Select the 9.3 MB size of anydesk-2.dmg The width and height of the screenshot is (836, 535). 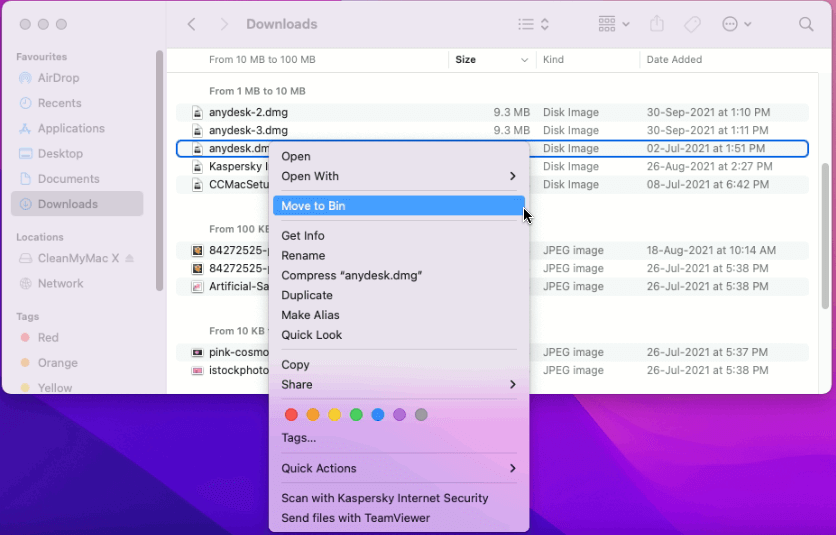click(x=511, y=113)
